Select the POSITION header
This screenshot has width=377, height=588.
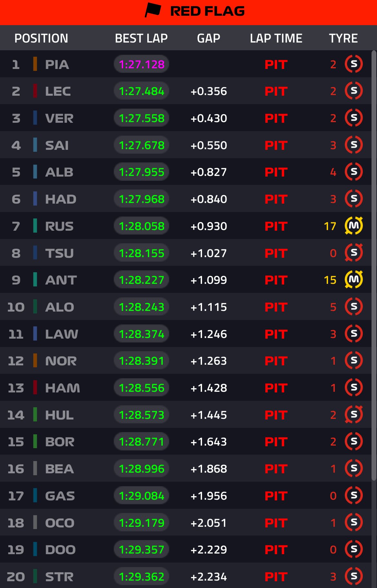pos(42,38)
